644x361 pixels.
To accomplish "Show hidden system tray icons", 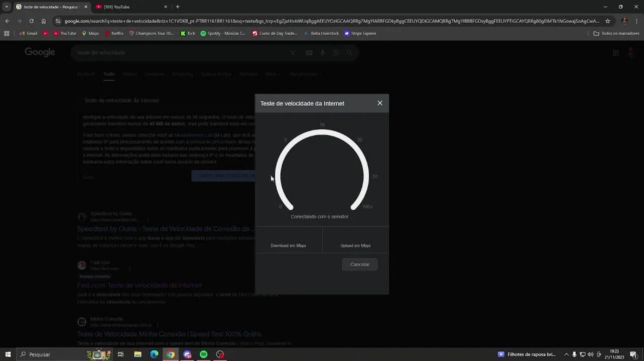I will (x=566, y=354).
